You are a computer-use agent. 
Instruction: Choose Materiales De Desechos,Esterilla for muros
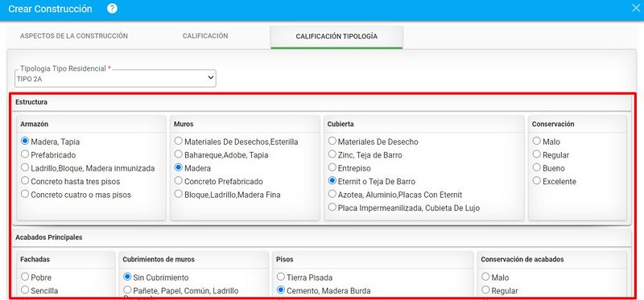coord(178,142)
